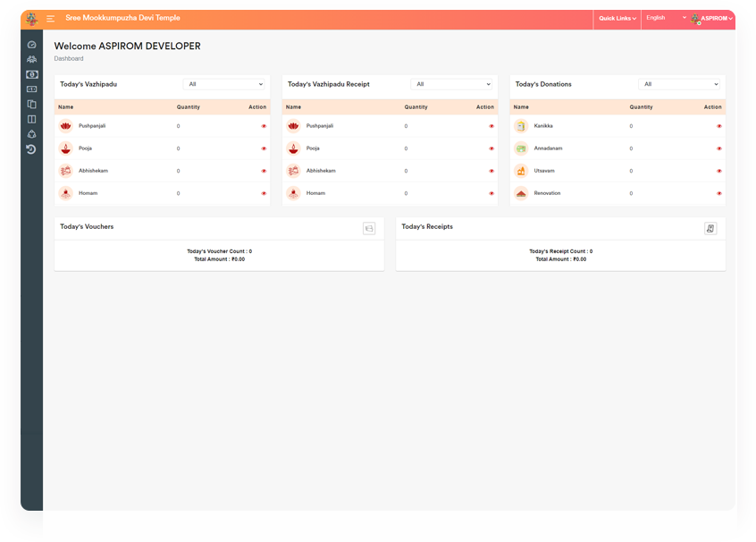756x542 pixels.
Task: Click the hamburger menu icon in header
Action: click(50, 19)
